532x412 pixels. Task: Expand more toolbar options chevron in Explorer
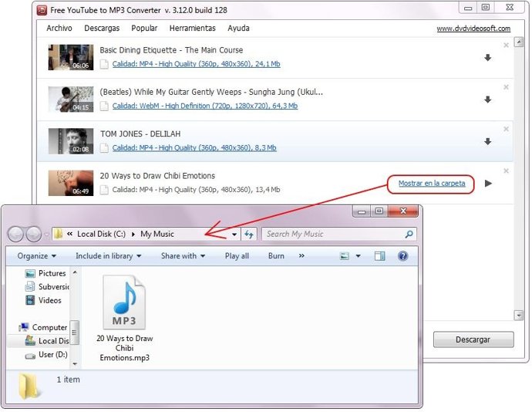301,256
